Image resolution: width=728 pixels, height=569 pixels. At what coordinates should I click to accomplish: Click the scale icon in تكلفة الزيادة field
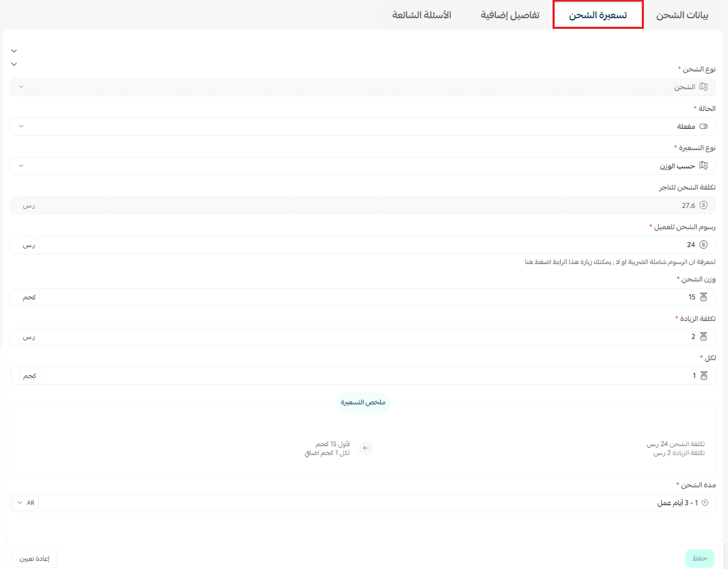[703, 337]
